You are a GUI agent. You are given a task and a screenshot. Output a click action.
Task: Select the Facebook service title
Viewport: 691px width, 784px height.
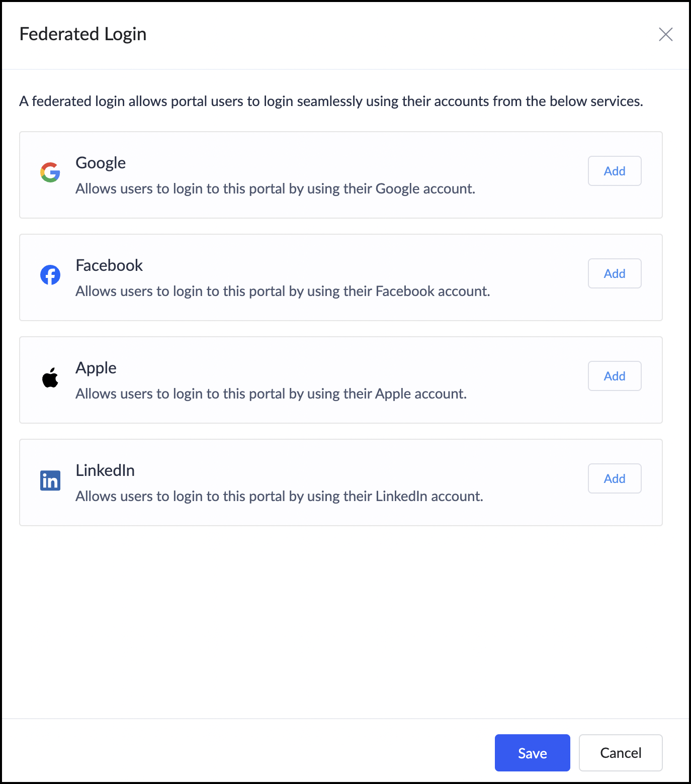click(109, 265)
